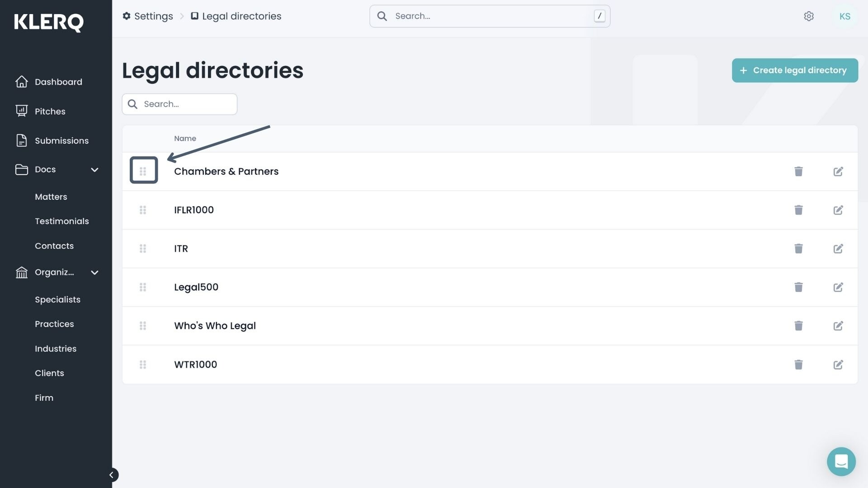Edit the Who's Who Legal directory
Image resolution: width=868 pixels, height=488 pixels.
[838, 326]
